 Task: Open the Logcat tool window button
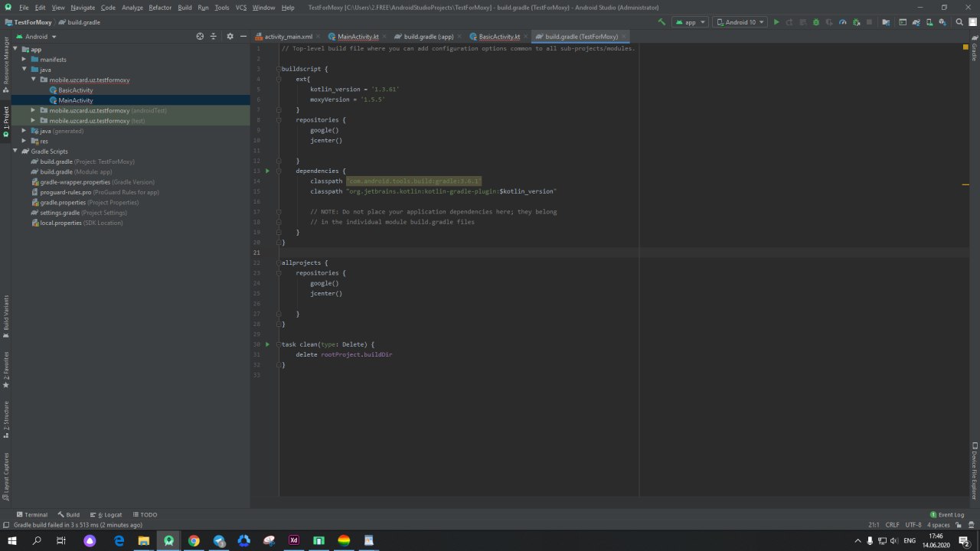coord(106,515)
